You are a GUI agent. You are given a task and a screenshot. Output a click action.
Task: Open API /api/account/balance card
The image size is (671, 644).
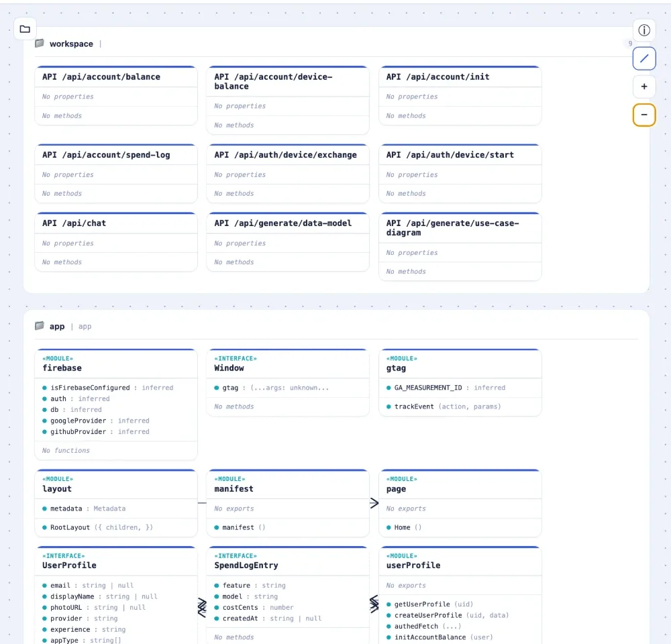[x=116, y=95]
